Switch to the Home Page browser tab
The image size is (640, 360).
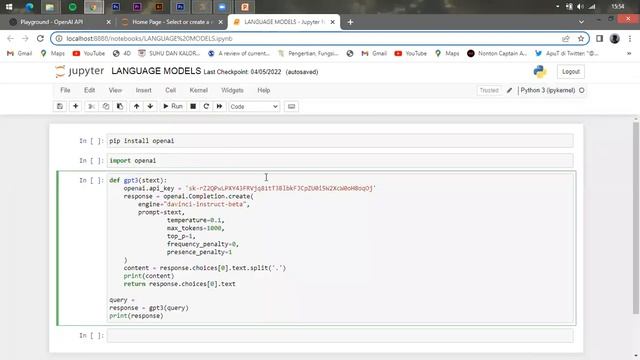[x=171, y=22]
